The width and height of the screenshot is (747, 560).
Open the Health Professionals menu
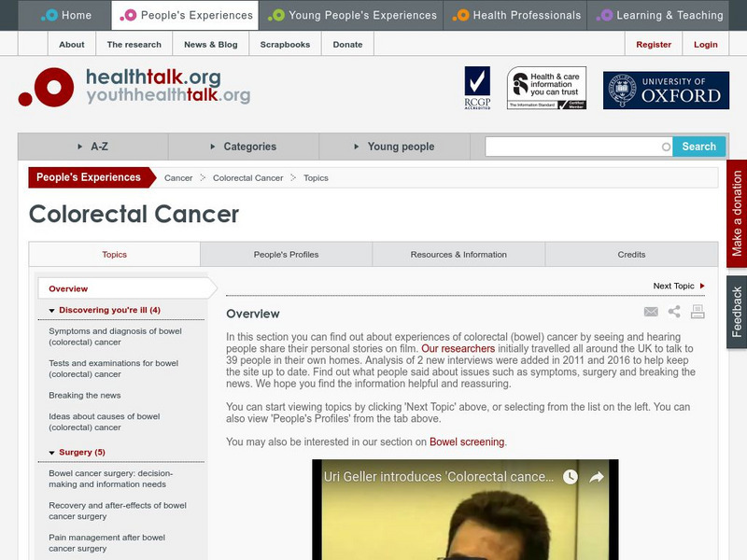click(x=517, y=15)
